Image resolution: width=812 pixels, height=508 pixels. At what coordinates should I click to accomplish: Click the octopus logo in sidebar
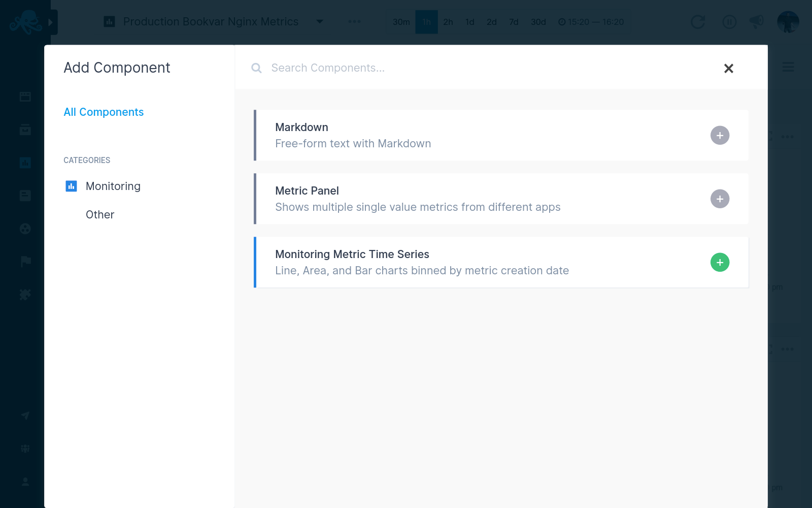[25, 22]
